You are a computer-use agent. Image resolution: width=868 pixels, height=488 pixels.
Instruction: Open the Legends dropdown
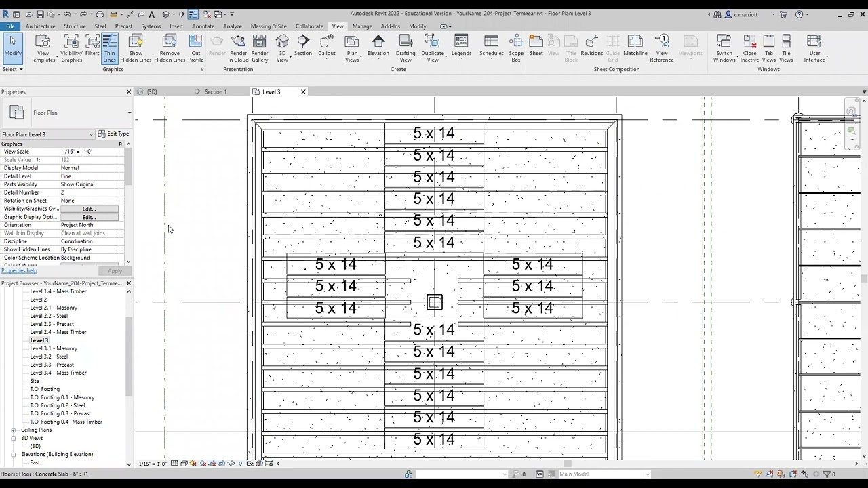(461, 47)
